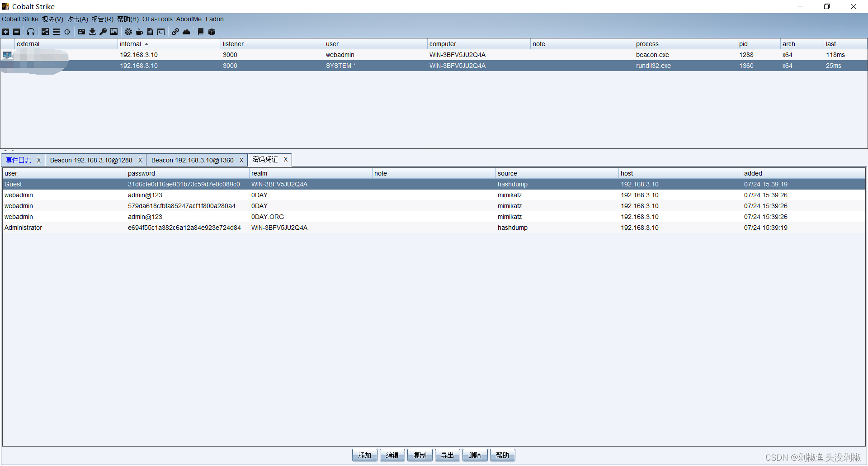Viewport: 868px width, 466px height.
Task: Select the Guest credential row
Action: [434, 184]
